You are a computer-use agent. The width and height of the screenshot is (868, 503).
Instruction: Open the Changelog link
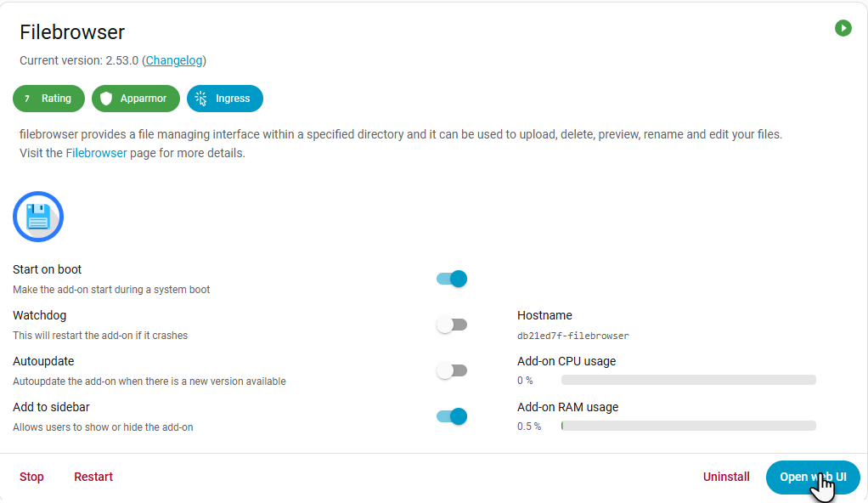coord(173,60)
